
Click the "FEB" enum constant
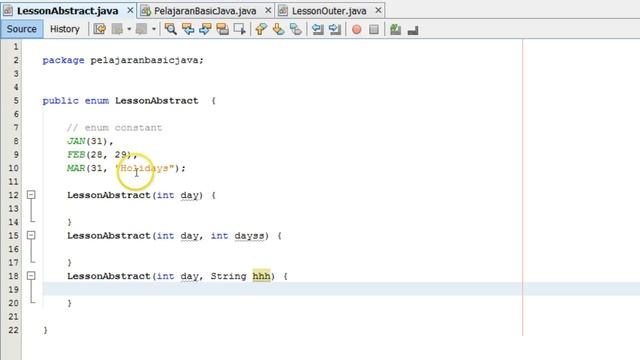[x=76, y=154]
